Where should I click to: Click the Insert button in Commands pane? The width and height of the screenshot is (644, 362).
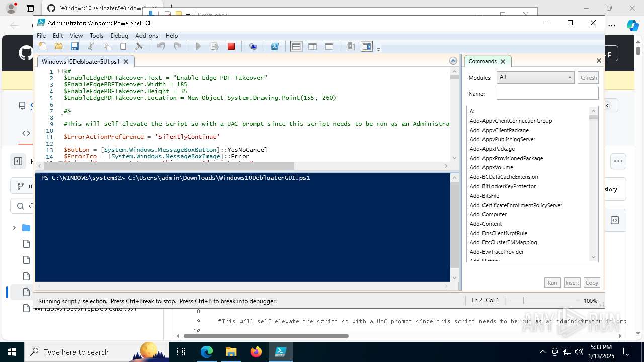pyautogui.click(x=572, y=283)
